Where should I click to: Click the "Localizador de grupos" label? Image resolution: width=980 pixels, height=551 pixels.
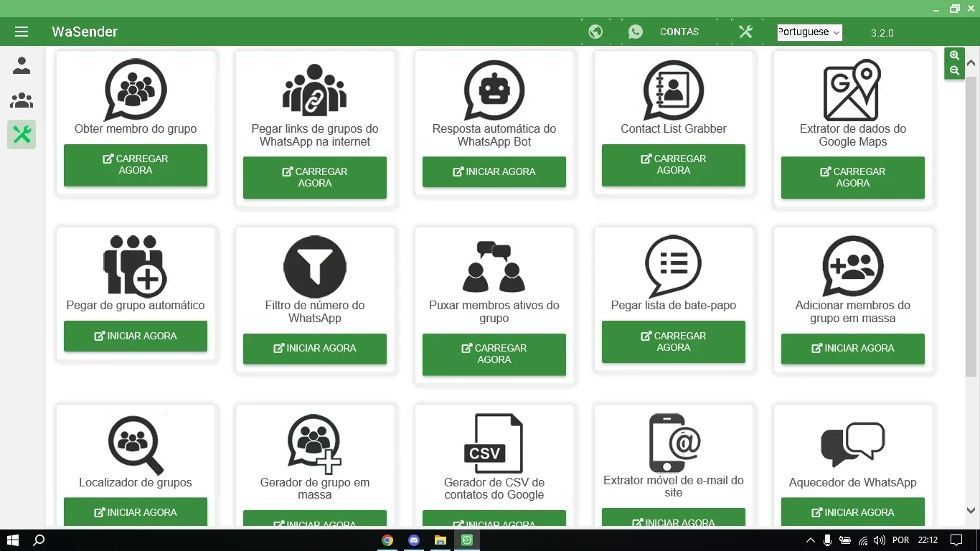[136, 482]
